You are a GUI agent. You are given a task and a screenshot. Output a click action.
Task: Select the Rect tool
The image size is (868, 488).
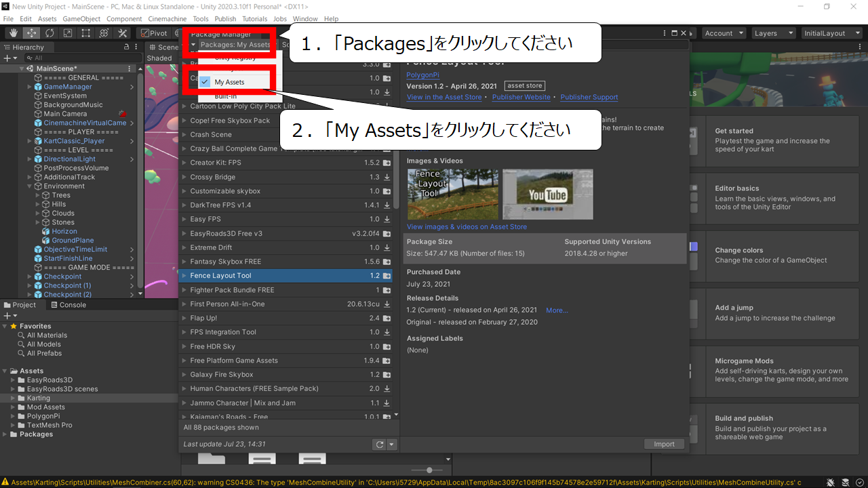(x=86, y=33)
